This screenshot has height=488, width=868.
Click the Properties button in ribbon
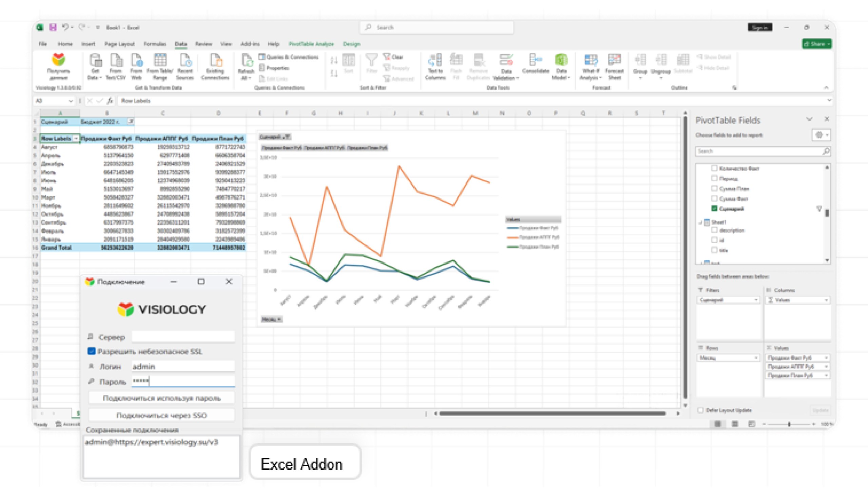[x=274, y=68]
